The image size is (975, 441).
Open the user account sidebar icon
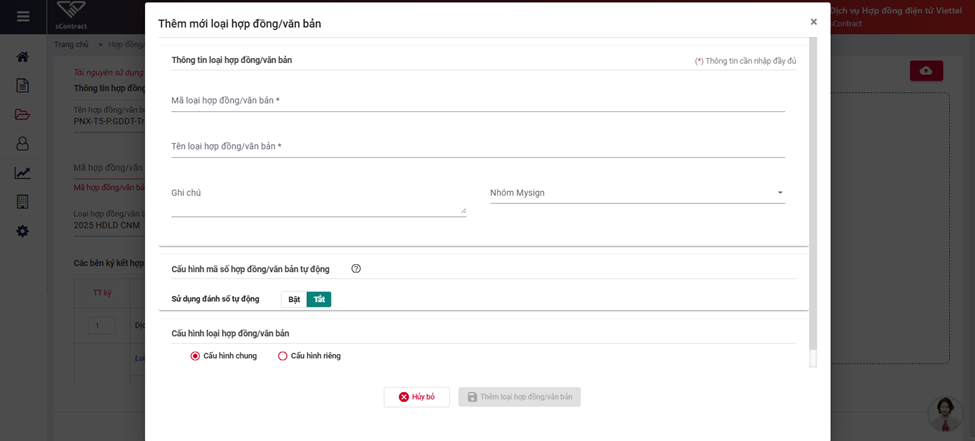22,144
